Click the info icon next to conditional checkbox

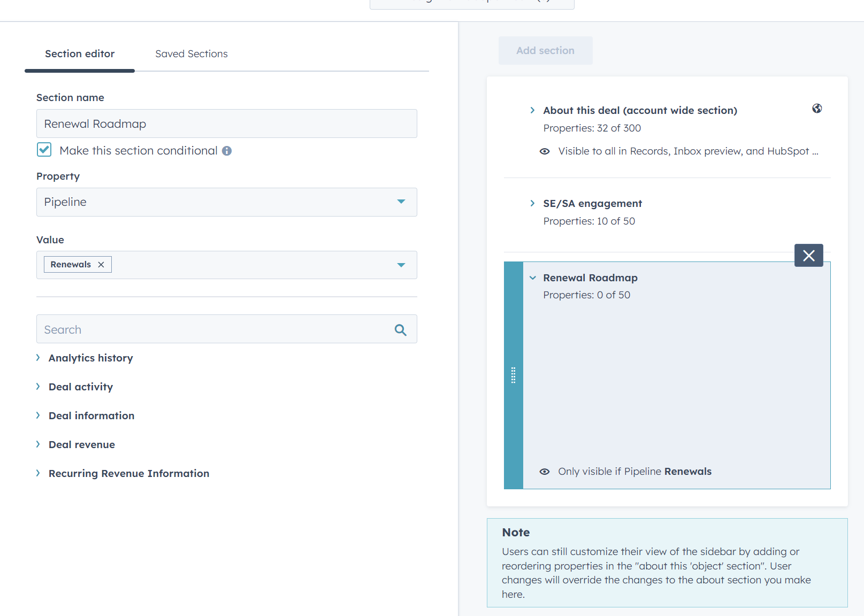227,150
